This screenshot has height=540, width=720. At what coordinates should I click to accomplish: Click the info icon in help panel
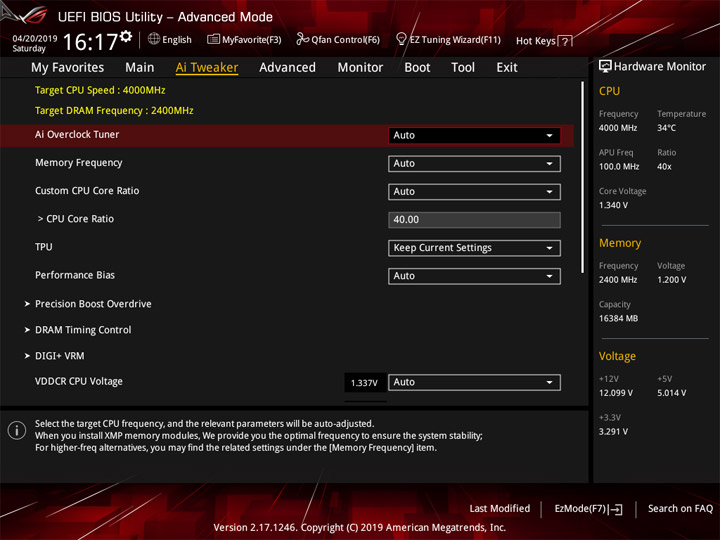click(x=17, y=431)
